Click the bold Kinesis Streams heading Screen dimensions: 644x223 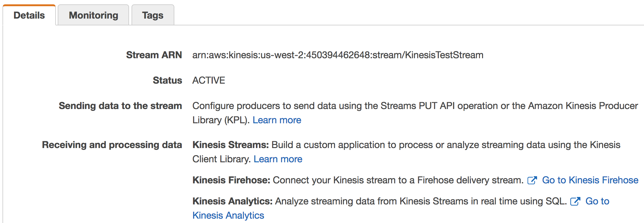(230, 145)
